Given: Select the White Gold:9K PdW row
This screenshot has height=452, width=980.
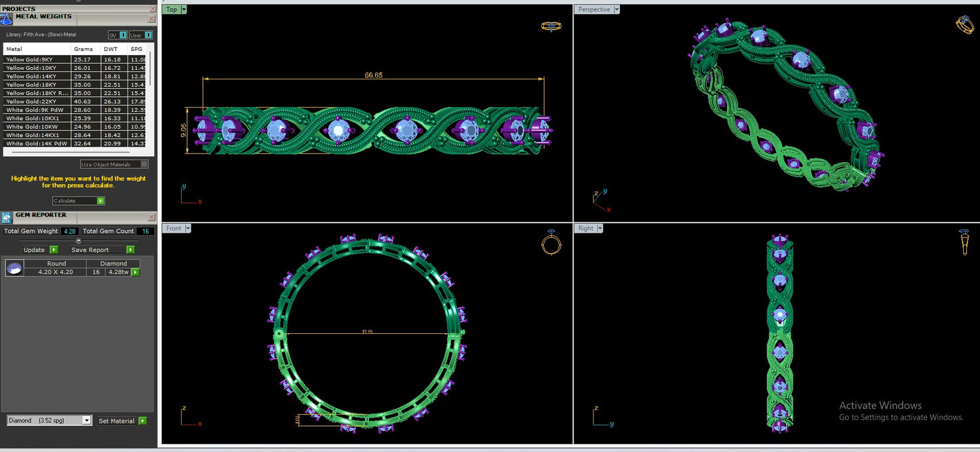Looking at the screenshot, I should (x=75, y=110).
